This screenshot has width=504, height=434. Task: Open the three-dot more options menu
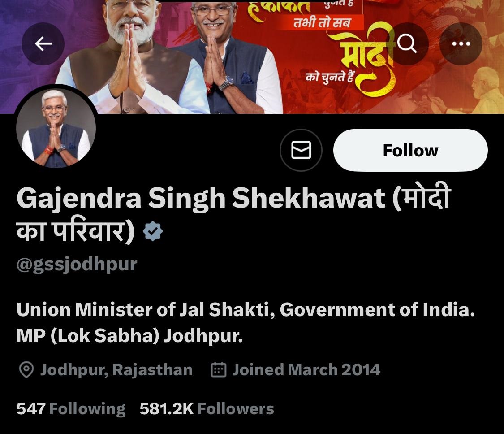coord(461,44)
